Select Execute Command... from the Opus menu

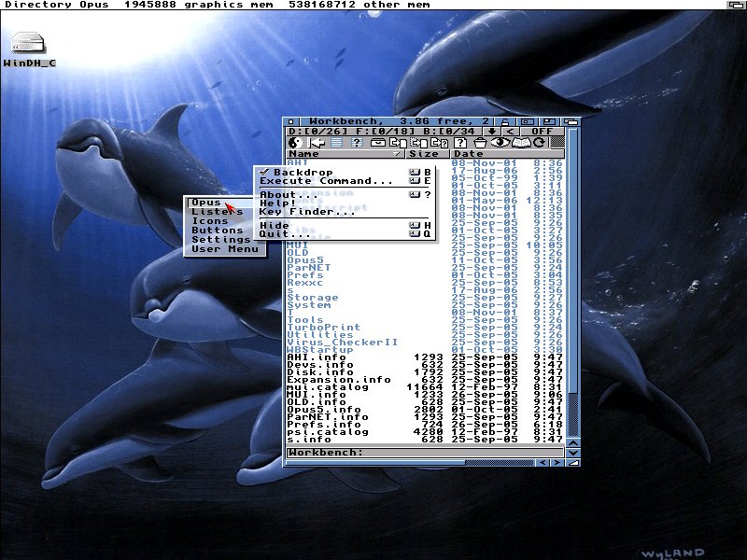pyautogui.click(x=345, y=181)
